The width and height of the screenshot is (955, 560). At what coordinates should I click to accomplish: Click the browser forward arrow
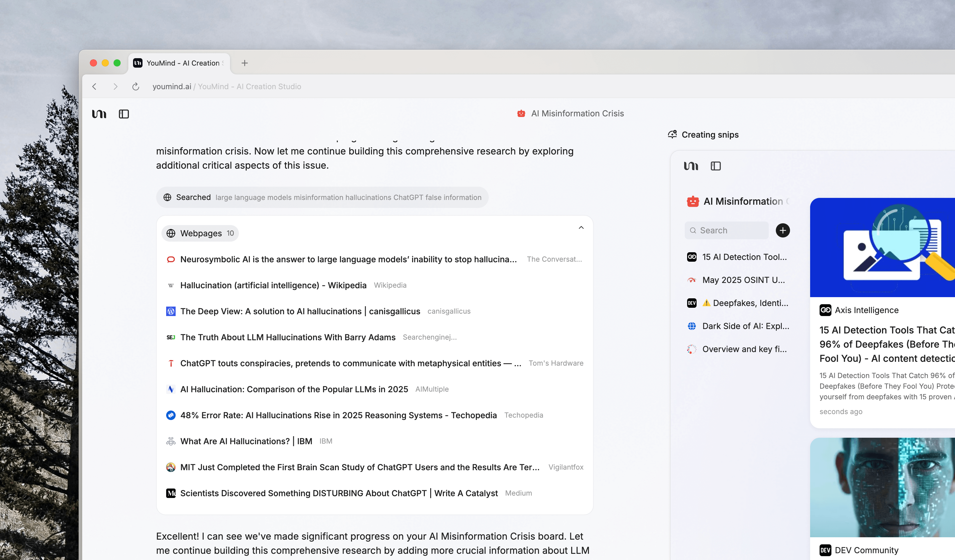tap(115, 87)
